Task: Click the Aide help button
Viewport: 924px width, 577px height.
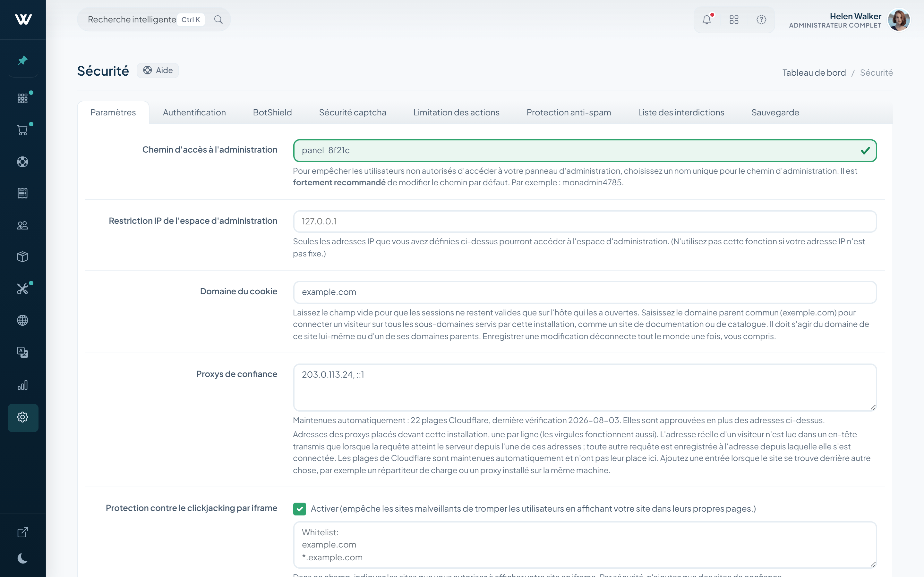Action: coord(158,71)
